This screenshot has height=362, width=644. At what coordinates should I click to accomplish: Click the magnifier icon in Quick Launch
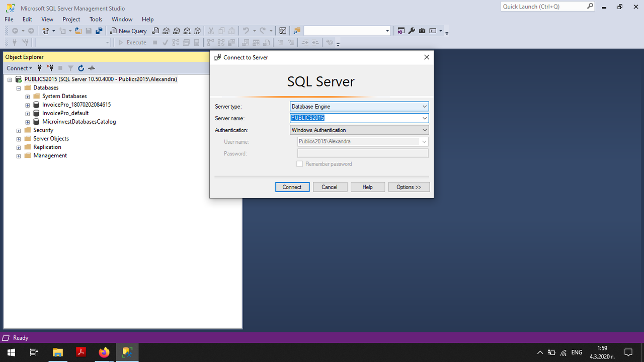tap(590, 7)
